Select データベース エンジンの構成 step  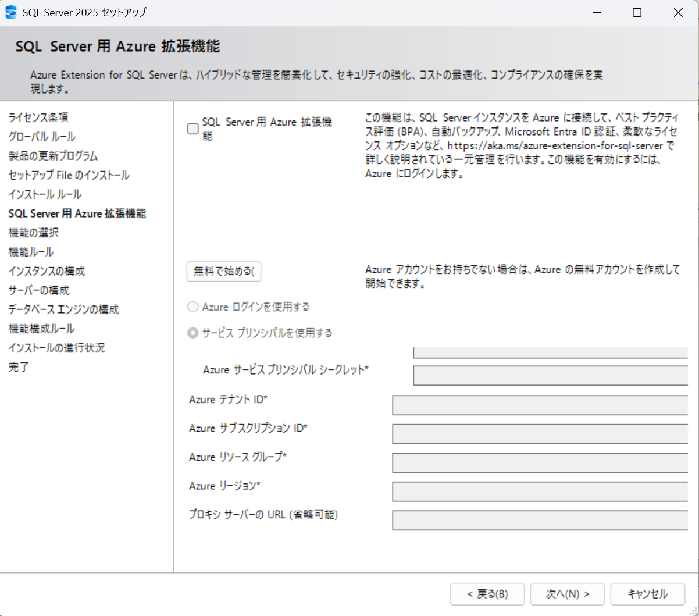point(64,309)
